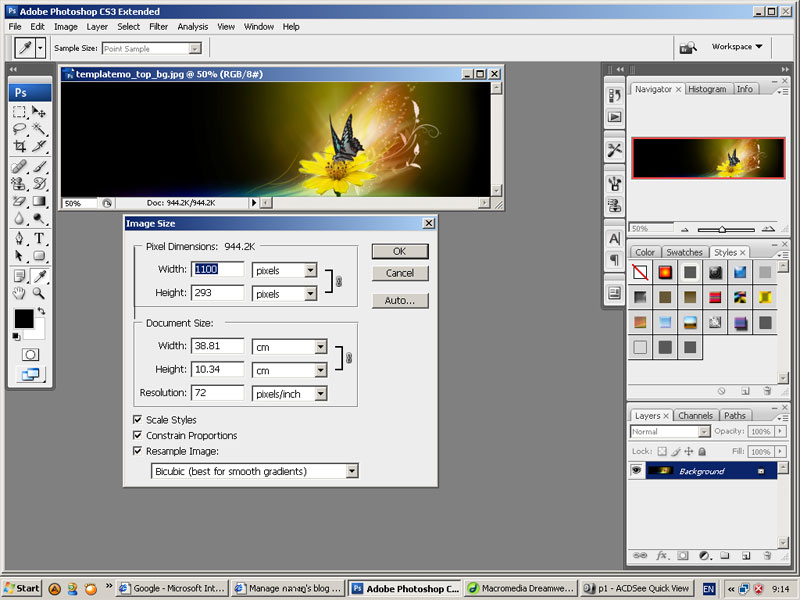
Task: Open the Filter menu
Action: tap(159, 27)
